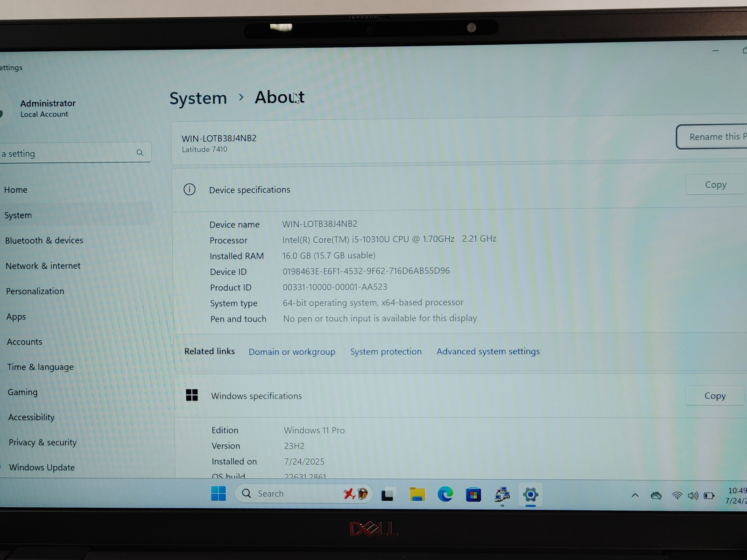747x560 pixels.
Task: Click the Windows logo beside Windows specifications
Action: pos(192,395)
